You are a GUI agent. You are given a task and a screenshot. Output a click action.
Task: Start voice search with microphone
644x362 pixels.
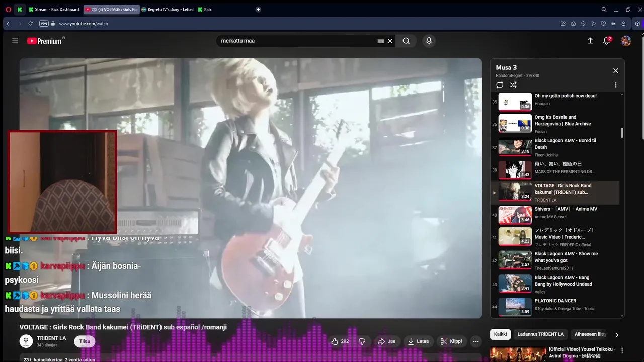click(x=429, y=41)
